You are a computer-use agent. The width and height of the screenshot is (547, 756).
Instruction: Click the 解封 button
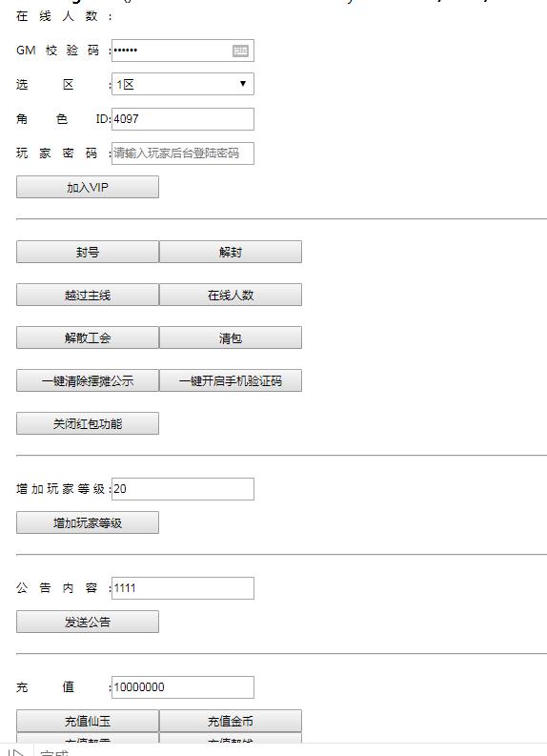231,252
